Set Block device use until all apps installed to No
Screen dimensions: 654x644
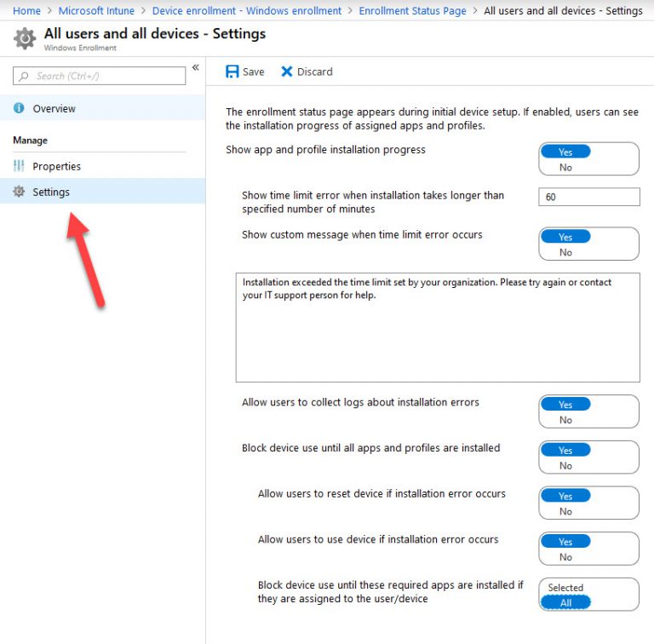click(x=565, y=466)
